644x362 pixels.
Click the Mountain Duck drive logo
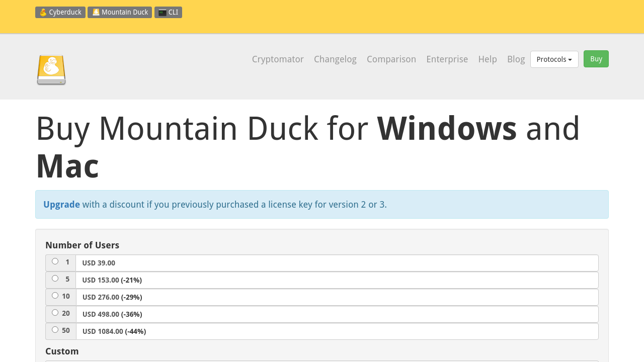coord(51,70)
